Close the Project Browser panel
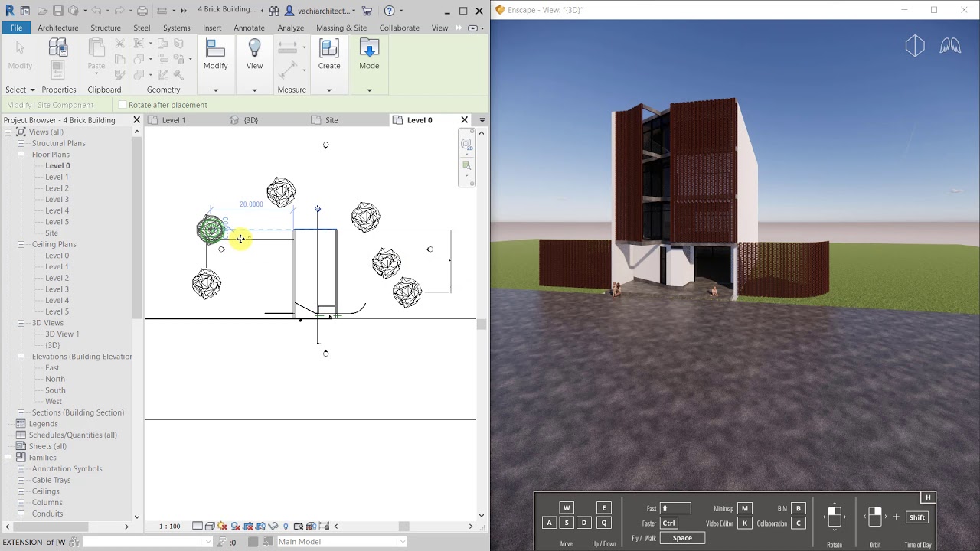980x551 pixels. [137, 120]
